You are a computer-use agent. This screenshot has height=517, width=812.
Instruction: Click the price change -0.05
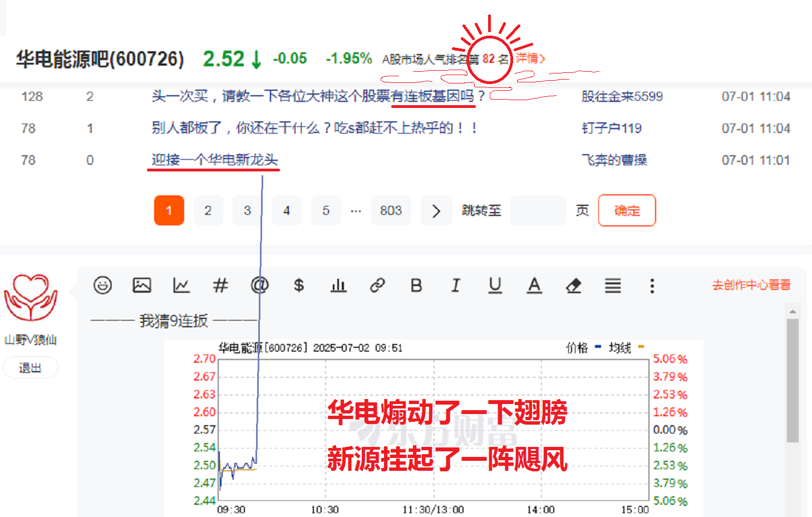(290, 58)
